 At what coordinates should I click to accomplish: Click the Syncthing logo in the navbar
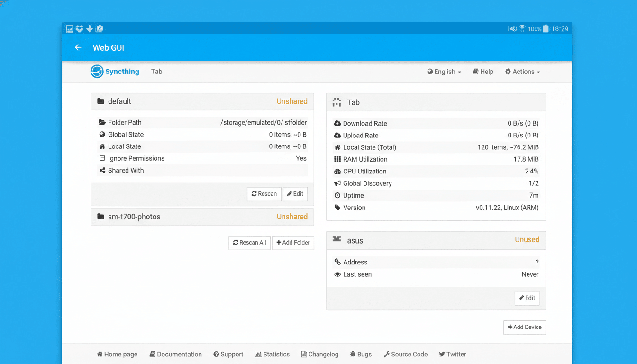click(97, 71)
